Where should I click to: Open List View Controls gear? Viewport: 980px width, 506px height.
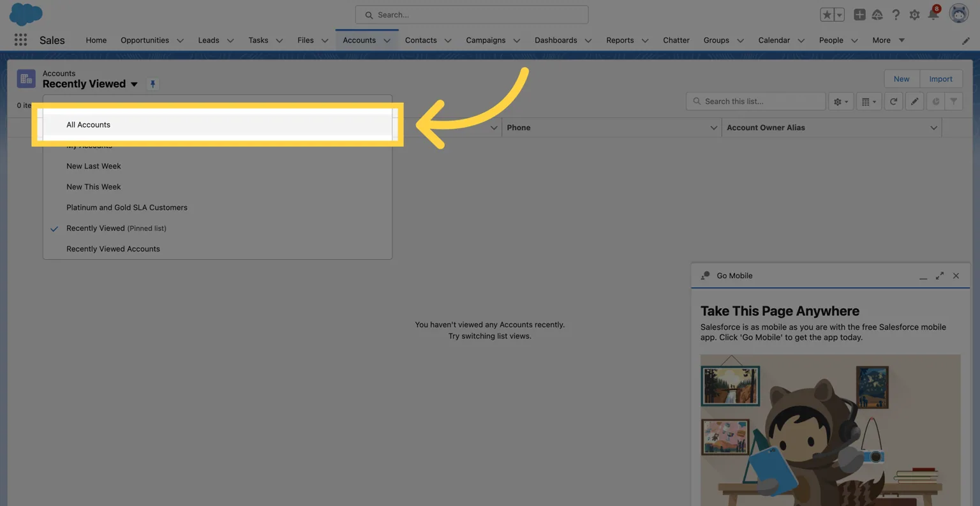(x=841, y=101)
